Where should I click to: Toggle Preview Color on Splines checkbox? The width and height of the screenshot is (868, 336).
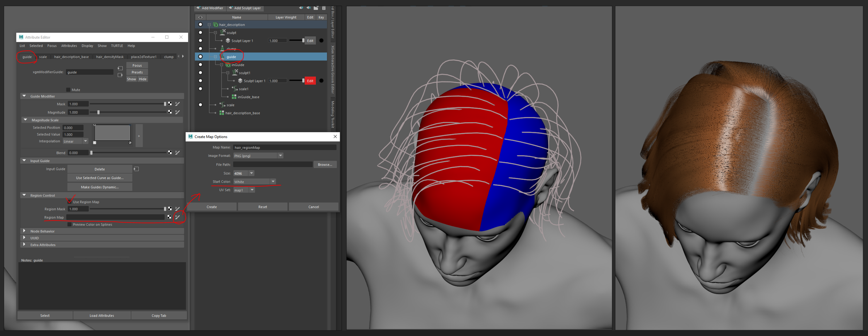click(x=69, y=224)
